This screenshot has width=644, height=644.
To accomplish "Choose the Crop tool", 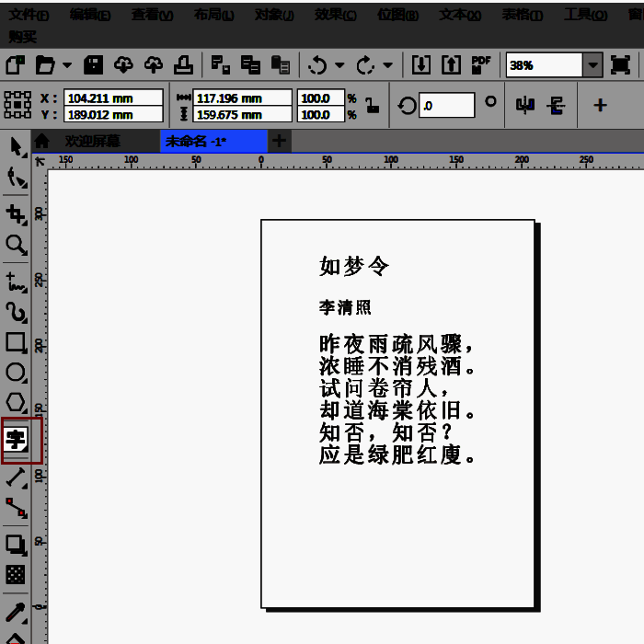I will tap(17, 214).
